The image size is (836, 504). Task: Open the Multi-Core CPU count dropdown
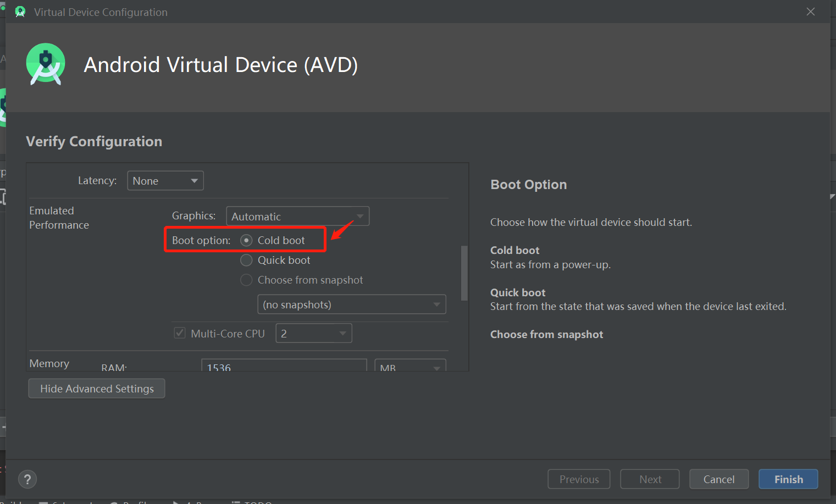314,333
